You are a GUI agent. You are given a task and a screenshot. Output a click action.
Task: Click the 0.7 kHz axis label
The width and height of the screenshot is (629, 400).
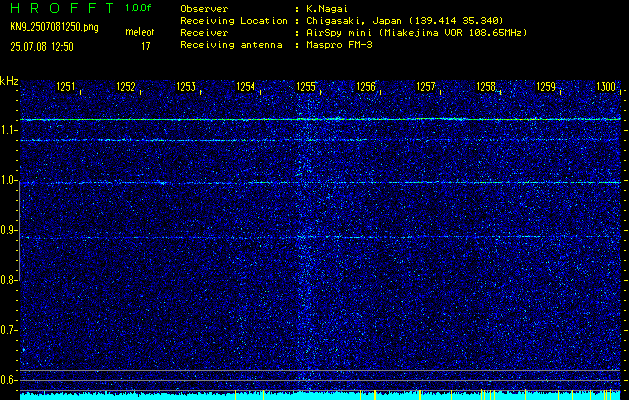7,330
